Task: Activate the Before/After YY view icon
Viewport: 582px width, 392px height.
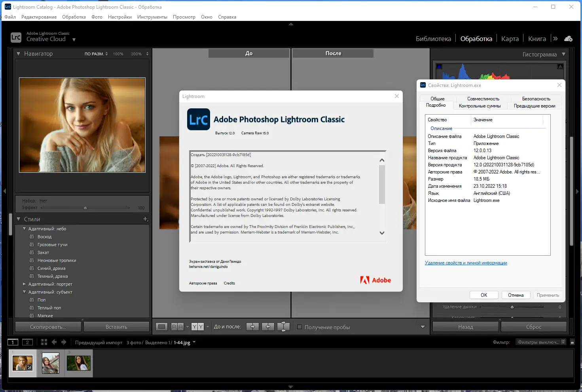Action: click(197, 326)
